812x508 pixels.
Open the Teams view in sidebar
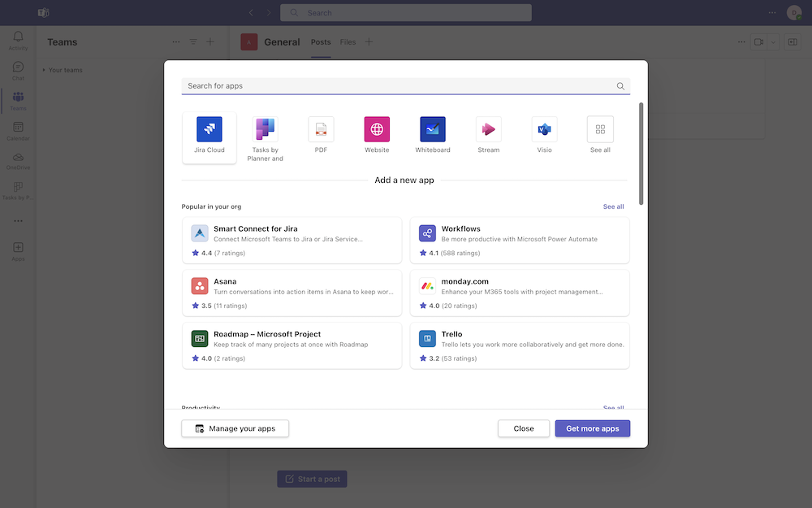18,101
